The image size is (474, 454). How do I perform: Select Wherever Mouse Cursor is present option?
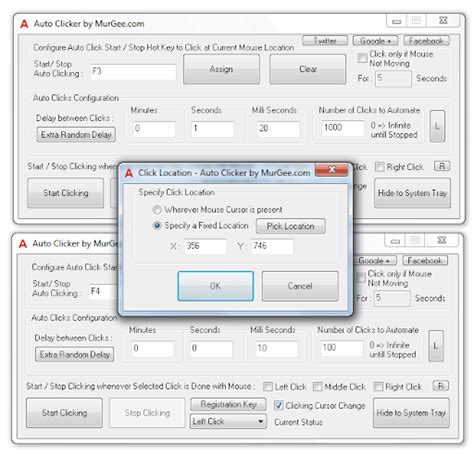click(x=157, y=210)
